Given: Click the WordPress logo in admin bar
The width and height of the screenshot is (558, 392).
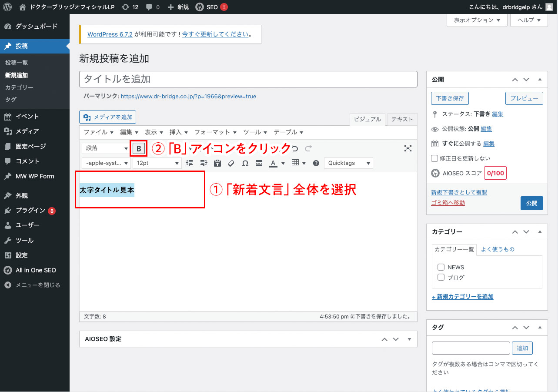Looking at the screenshot, I should [7, 7].
